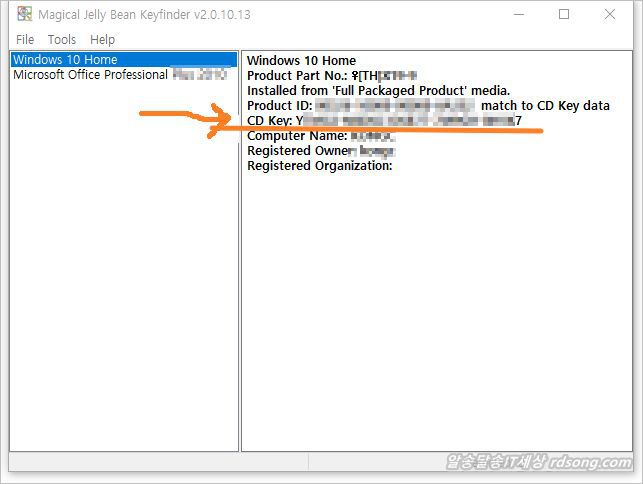Image resolution: width=643 pixels, height=484 pixels.
Task: Click the Registered Owner line
Action: tap(321, 151)
